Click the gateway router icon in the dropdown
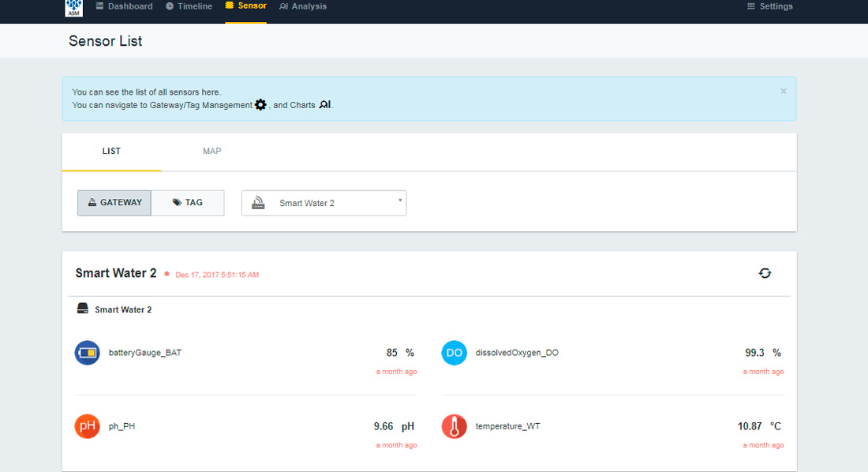This screenshot has height=472, width=868. [258, 203]
